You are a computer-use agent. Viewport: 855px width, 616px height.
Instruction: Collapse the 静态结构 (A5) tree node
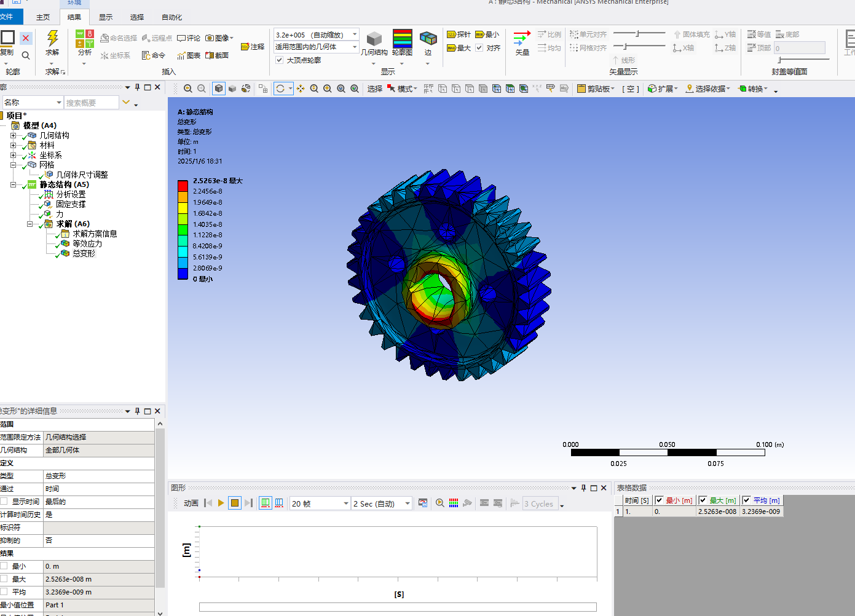pos(13,184)
